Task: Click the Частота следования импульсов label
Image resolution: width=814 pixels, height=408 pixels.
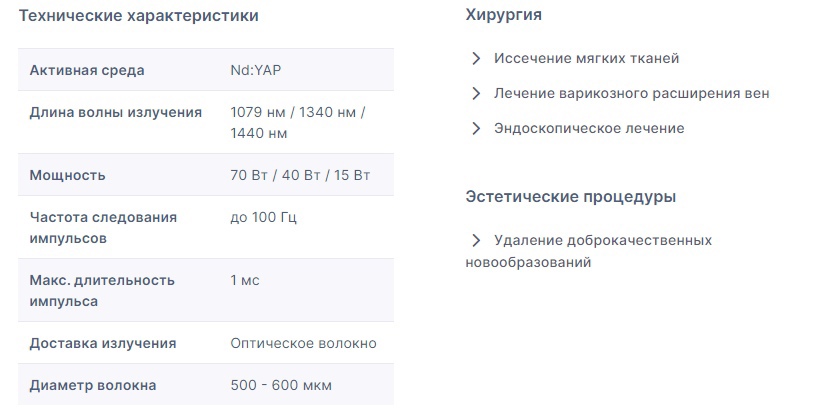Action: (103, 227)
